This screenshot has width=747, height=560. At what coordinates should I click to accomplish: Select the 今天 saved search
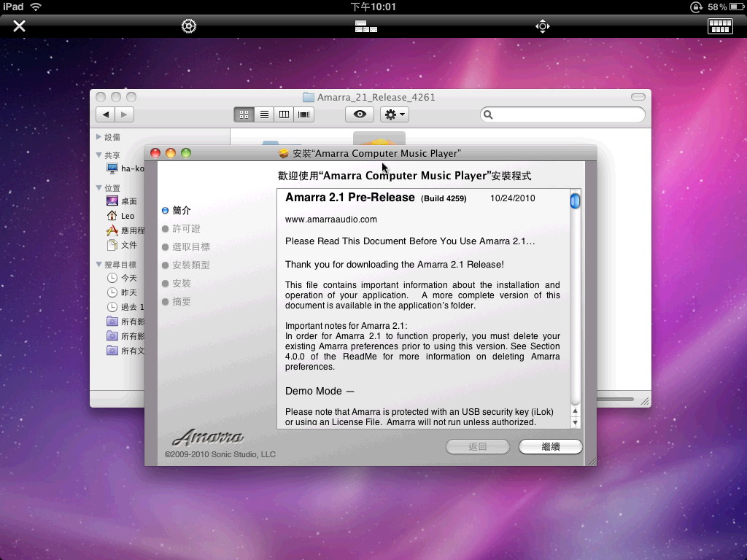point(122,278)
